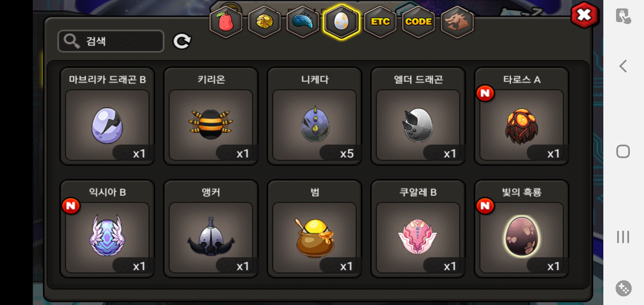The width and height of the screenshot is (644, 305).
Task: Select the 엘더 드래곤 egg
Action: tap(418, 116)
